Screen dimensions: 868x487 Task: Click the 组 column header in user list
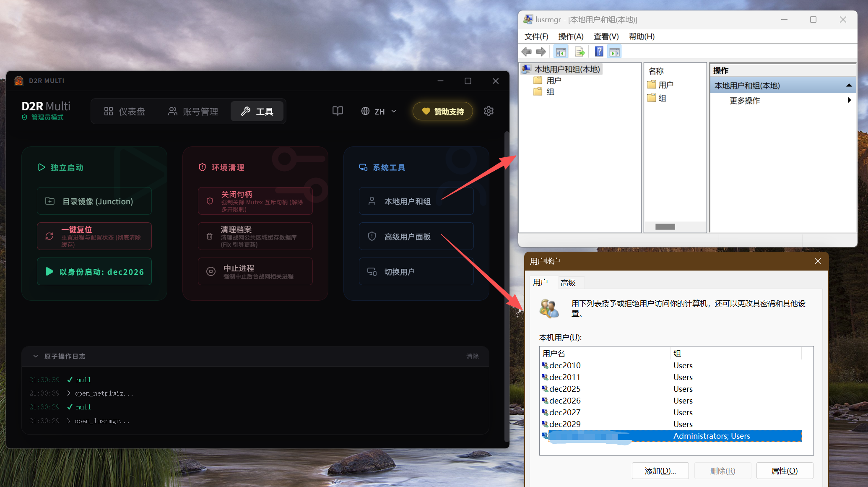point(736,353)
